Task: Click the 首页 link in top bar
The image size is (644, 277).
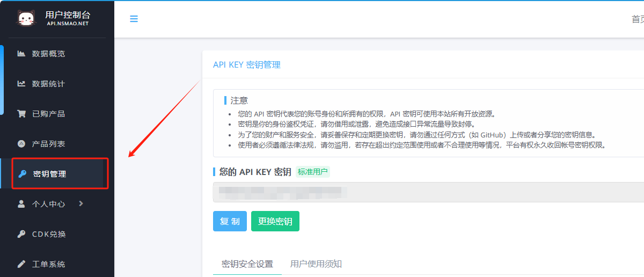Action: [x=638, y=19]
